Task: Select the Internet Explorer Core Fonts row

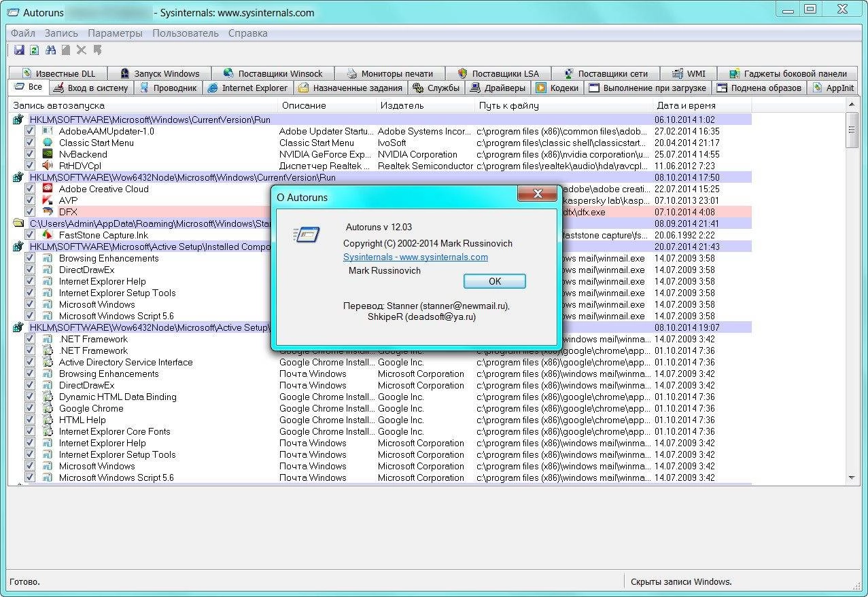Action: pyautogui.click(x=381, y=431)
